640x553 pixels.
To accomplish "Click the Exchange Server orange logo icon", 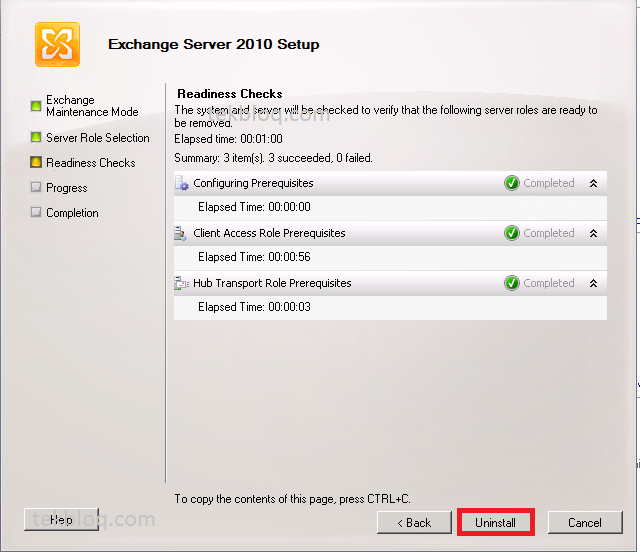I will pos(57,44).
